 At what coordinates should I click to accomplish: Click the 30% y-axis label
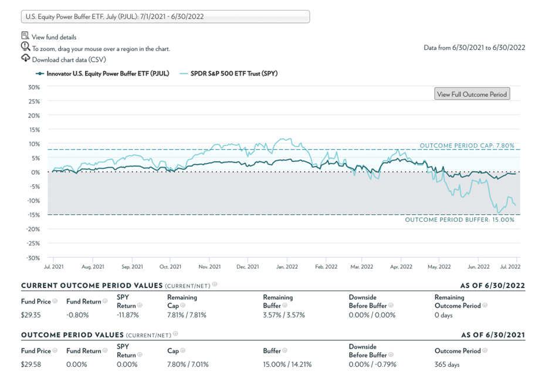[x=34, y=87]
